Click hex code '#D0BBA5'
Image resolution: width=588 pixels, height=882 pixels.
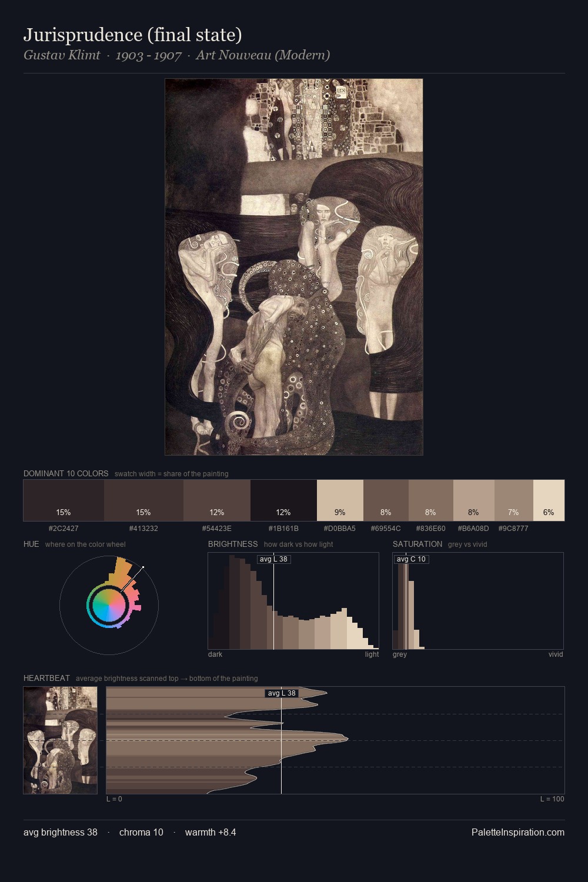point(340,529)
